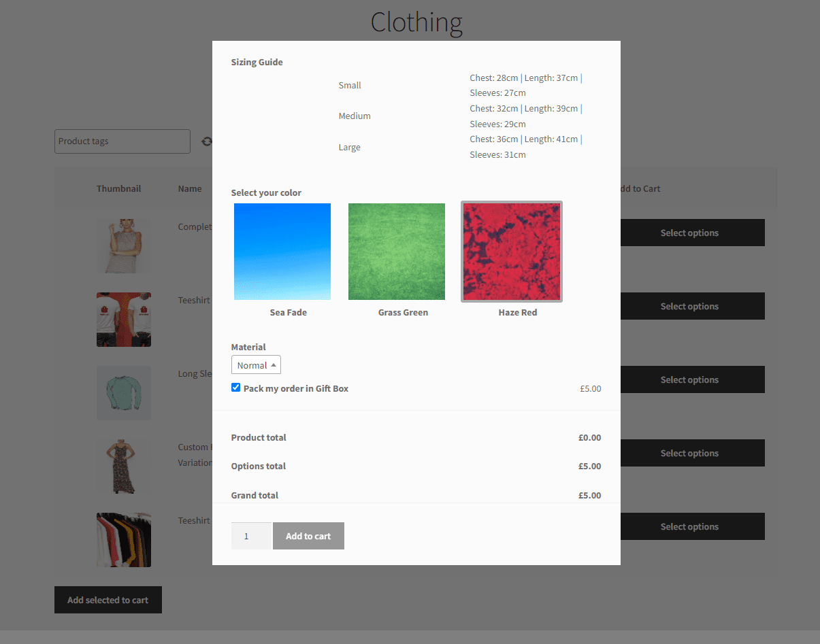Click the Clothing page title

click(x=416, y=22)
